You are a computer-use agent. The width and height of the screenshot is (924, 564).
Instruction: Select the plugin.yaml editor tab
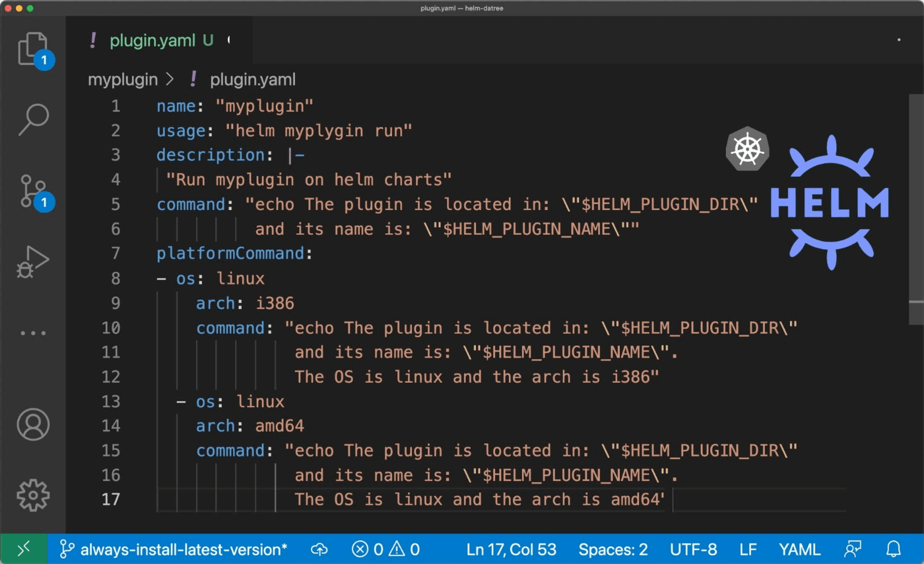coord(152,40)
